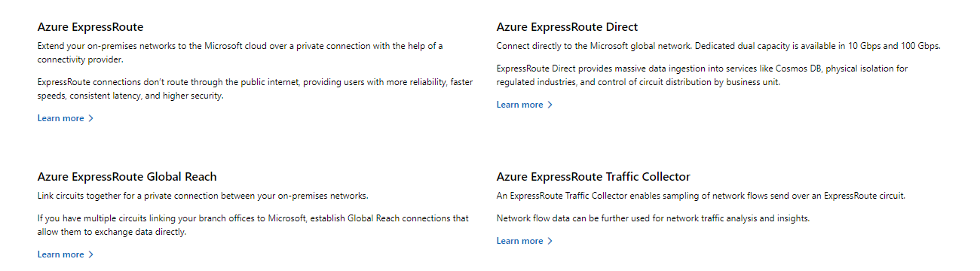This screenshot has height=271, width=980.
Task: Click the Azure ExpressRoute Global Reach heading
Action: pyautogui.click(x=127, y=177)
